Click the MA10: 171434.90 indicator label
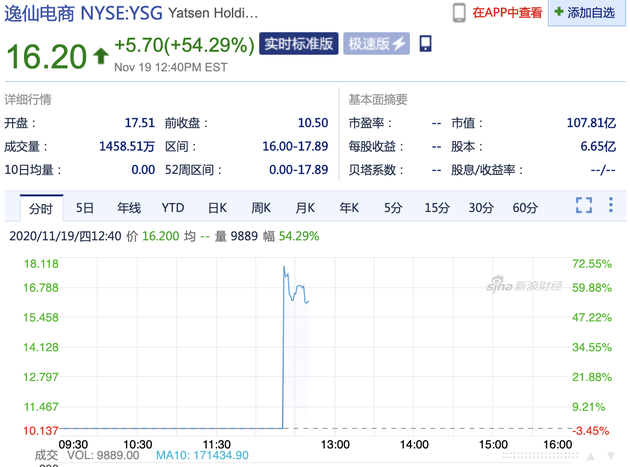 [202, 455]
